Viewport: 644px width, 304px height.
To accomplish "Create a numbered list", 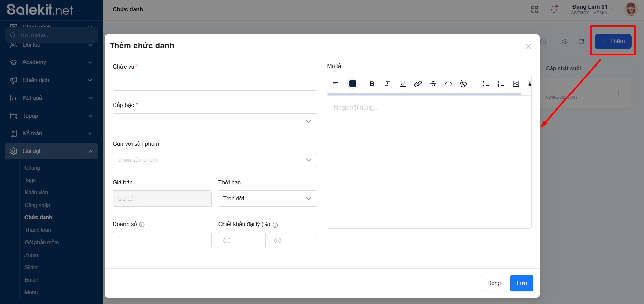I will point(501,84).
